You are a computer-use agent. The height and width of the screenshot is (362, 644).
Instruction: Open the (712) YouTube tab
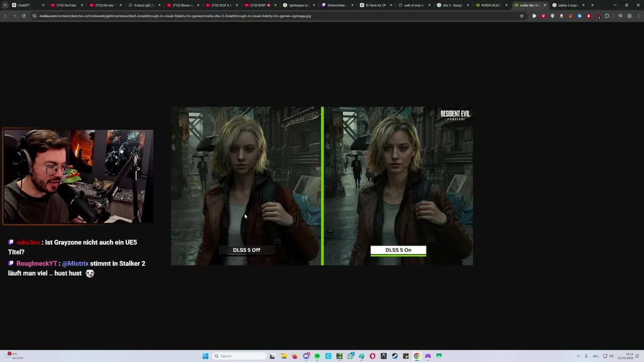point(66,5)
